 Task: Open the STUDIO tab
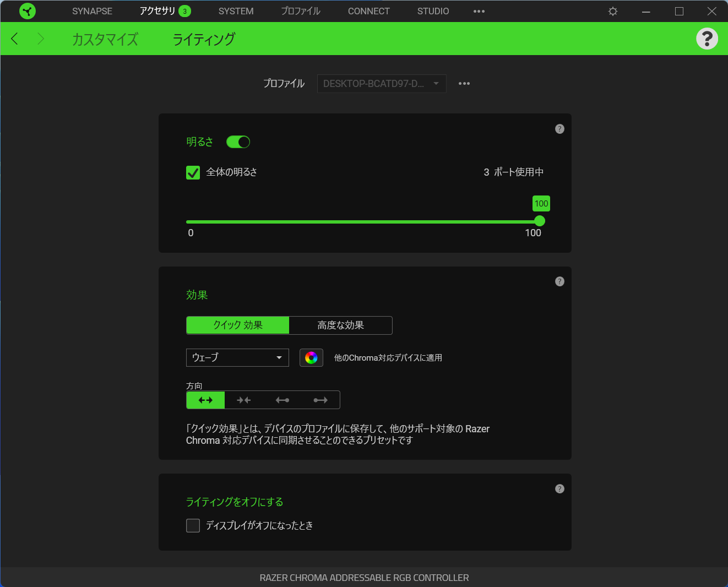point(433,11)
